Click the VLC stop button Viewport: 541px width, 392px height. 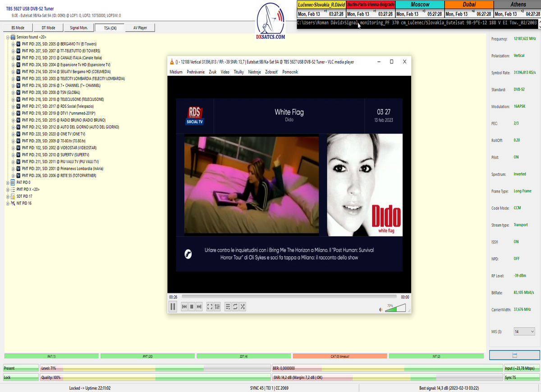(192, 307)
